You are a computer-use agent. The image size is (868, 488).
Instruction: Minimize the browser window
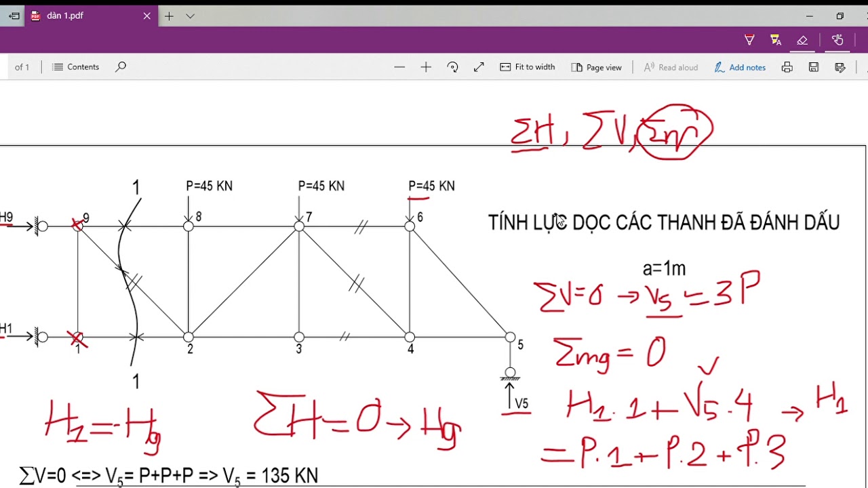(809, 16)
